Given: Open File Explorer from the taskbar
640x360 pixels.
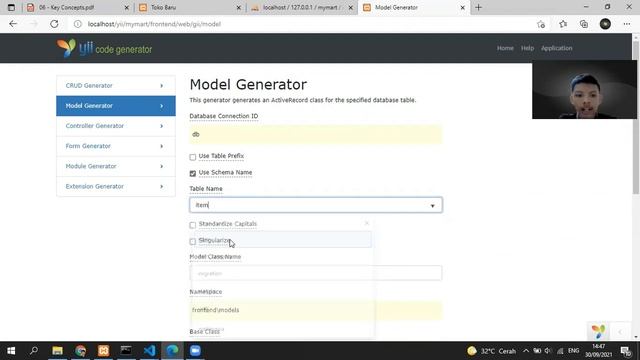Looking at the screenshot, I should [x=57, y=351].
